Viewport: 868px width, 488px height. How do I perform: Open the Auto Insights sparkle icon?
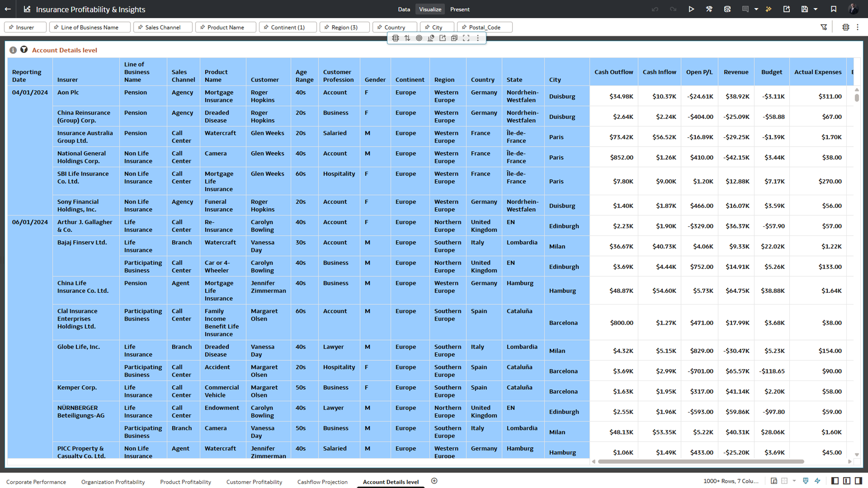point(769,9)
